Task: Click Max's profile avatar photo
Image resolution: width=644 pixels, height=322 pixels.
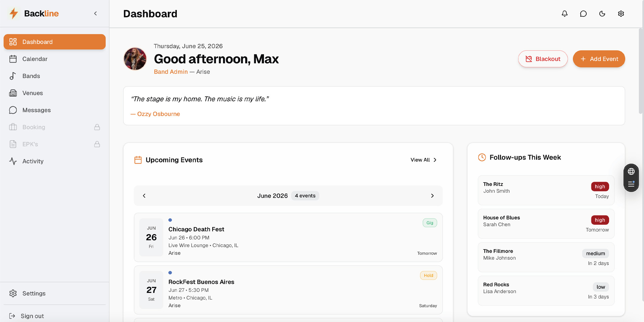Action: click(135, 59)
